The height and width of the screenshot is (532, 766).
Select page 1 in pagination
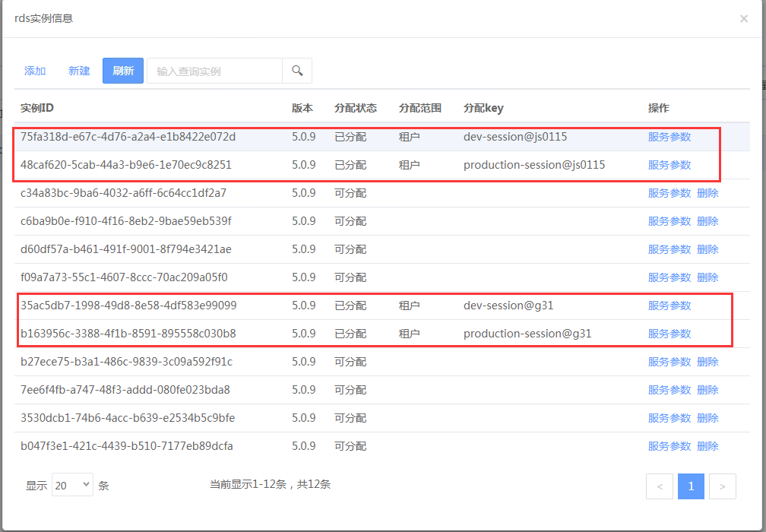coord(691,486)
